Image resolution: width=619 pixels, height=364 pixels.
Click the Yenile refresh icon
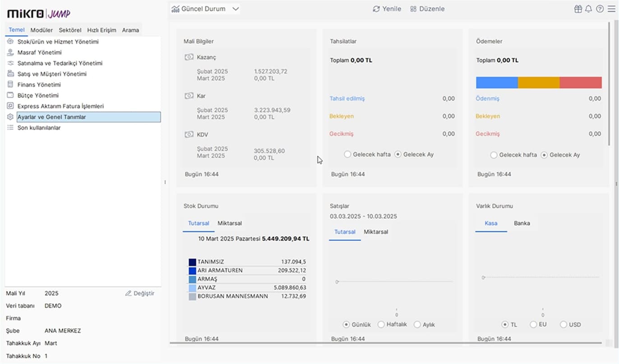376,9
